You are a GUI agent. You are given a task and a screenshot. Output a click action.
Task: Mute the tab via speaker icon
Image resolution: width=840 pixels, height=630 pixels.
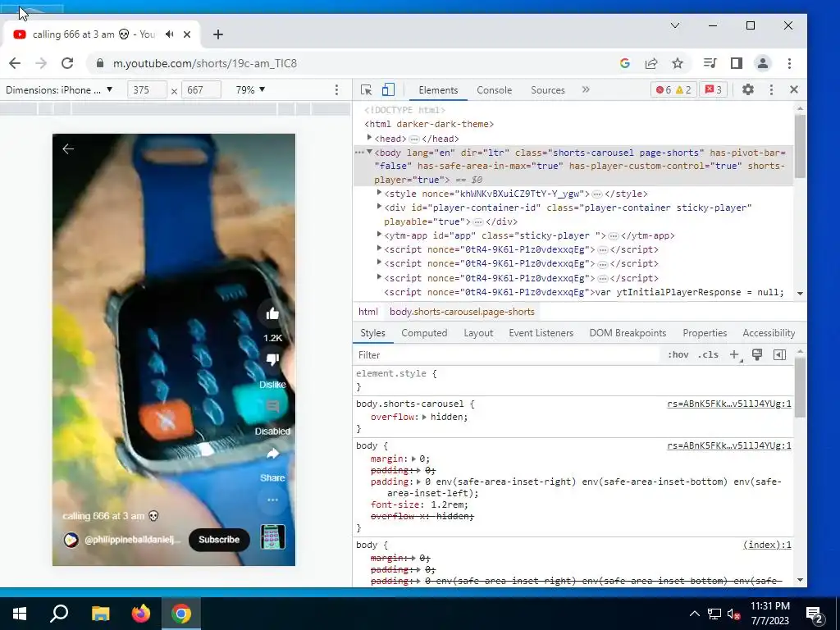click(x=170, y=34)
